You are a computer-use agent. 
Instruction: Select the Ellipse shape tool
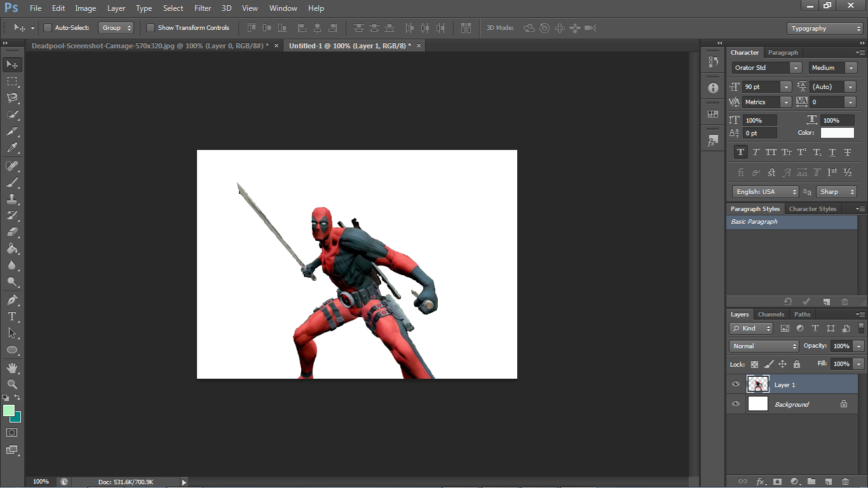(12, 349)
